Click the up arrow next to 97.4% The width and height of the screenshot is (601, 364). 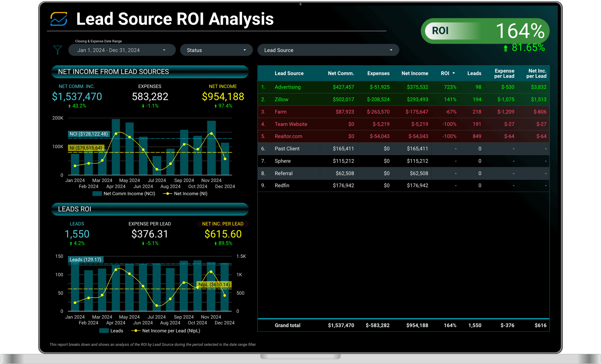216,106
